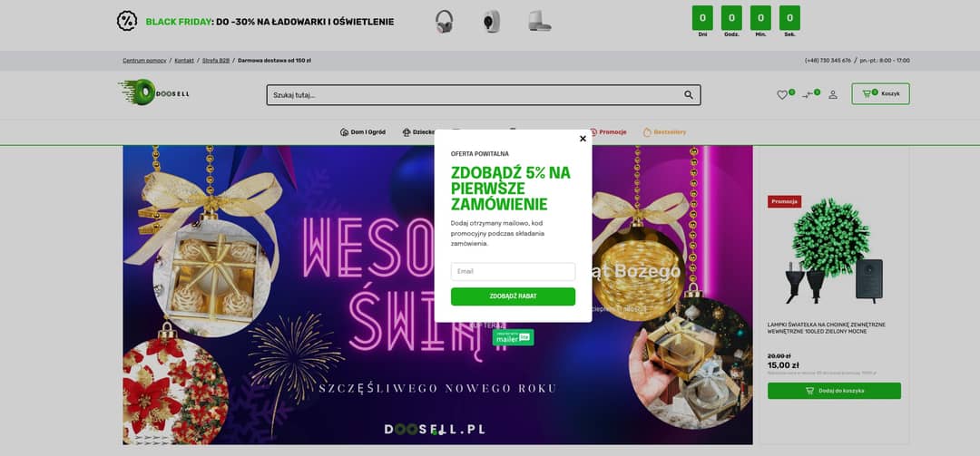Open the Bestsellery menu item
The height and width of the screenshot is (456, 980).
point(664,132)
